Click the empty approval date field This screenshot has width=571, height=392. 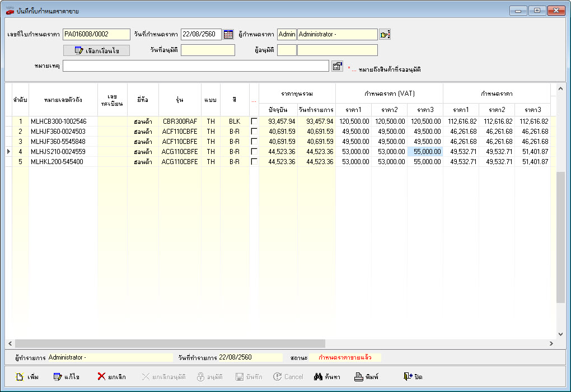[208, 50]
